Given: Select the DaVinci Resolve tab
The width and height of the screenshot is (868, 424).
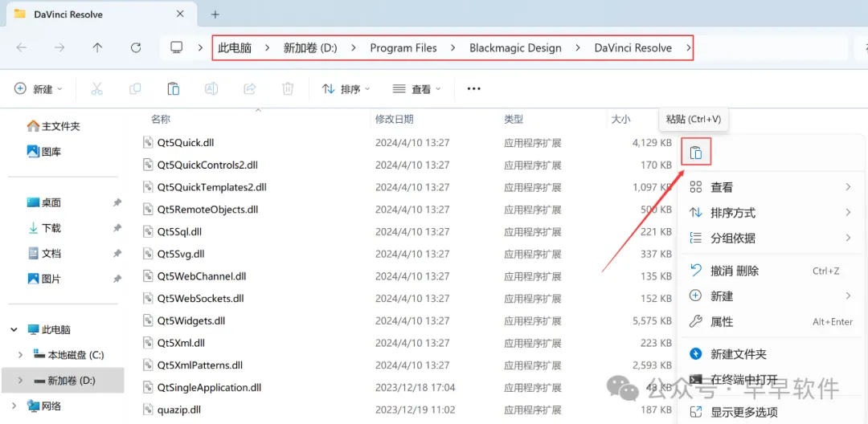Looking at the screenshot, I should click(102, 14).
